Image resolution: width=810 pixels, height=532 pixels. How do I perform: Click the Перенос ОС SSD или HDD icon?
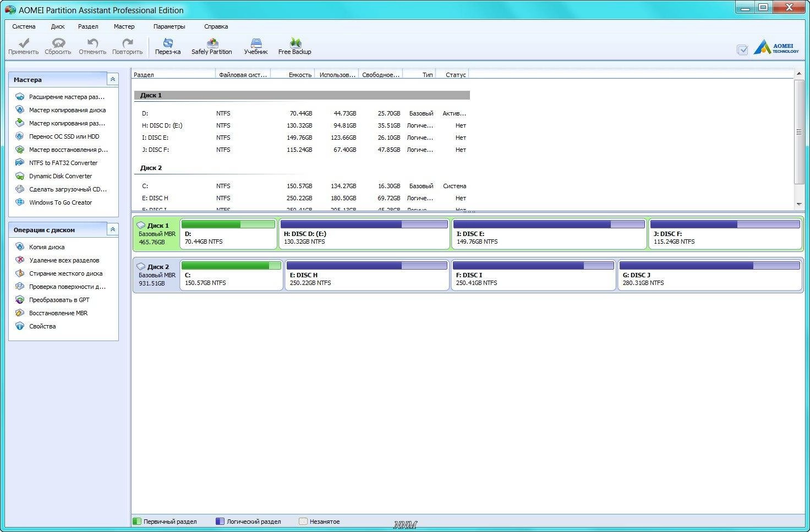pos(20,136)
